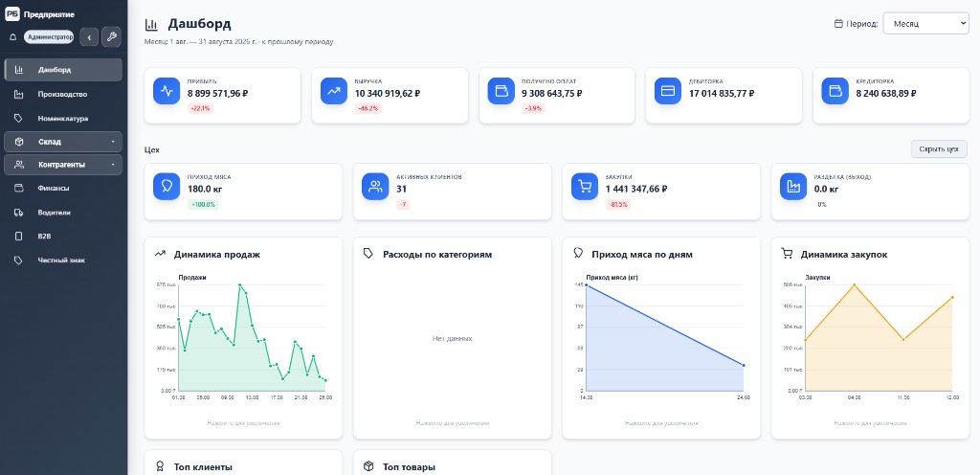Open the Финансы section
Image resolution: width=980 pixels, height=475 pixels.
tap(63, 188)
